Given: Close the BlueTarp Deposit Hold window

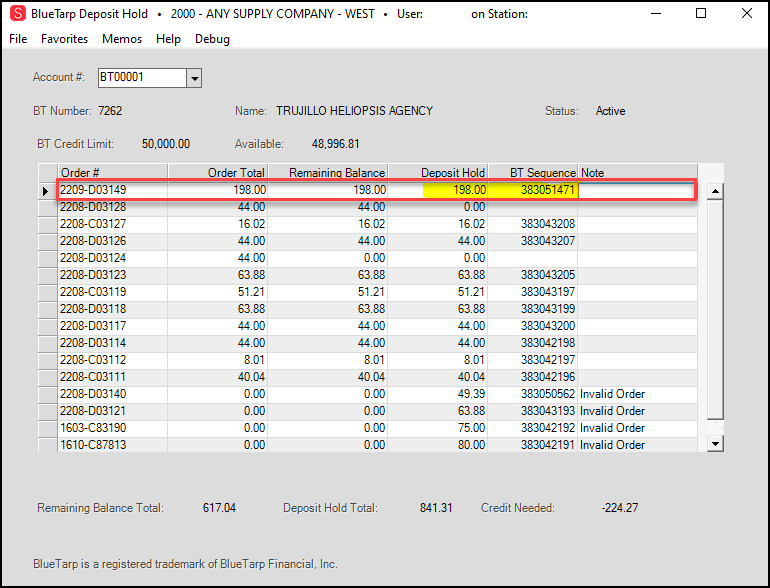Looking at the screenshot, I should [747, 14].
